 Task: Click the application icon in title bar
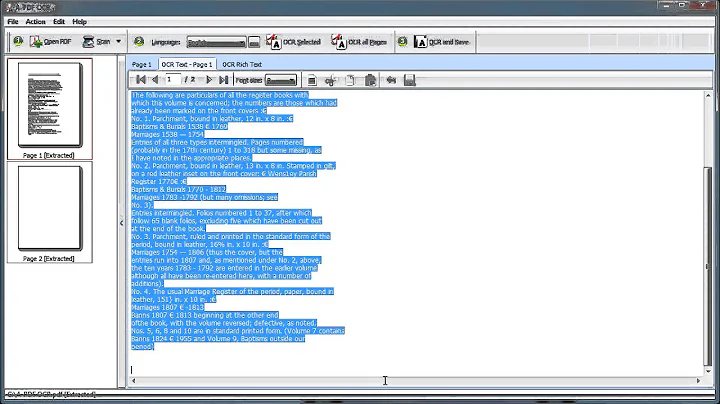10,7
